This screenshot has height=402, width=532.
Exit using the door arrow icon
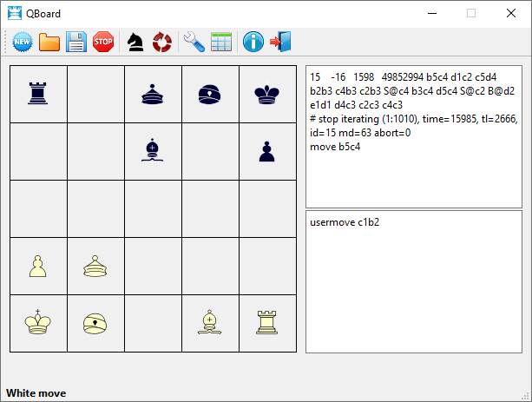point(280,42)
